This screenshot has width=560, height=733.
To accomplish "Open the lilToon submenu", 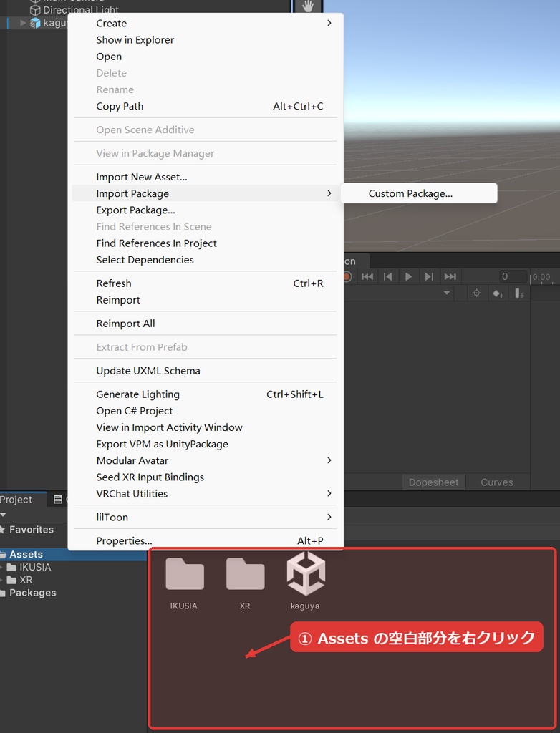I will click(206, 517).
